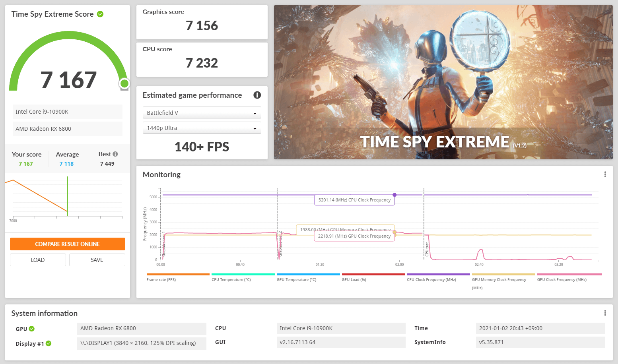Click the green check icon beside Display #1
Screen dimensions: 618x364
(x=49, y=343)
